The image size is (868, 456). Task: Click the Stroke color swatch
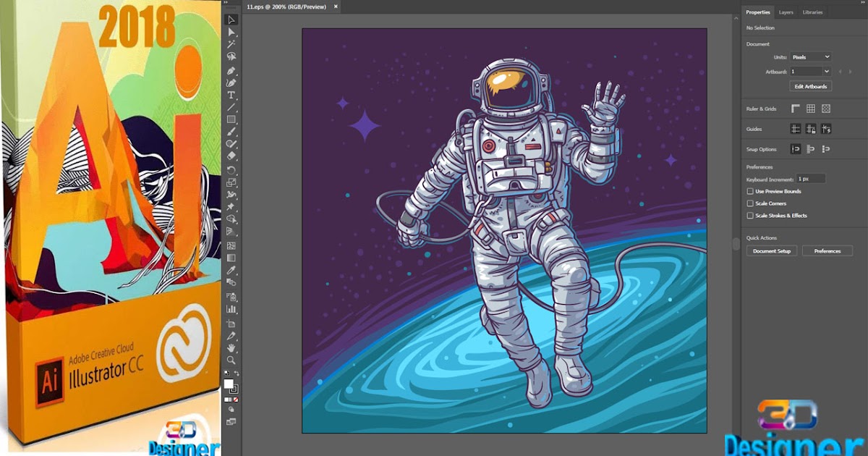click(x=234, y=389)
